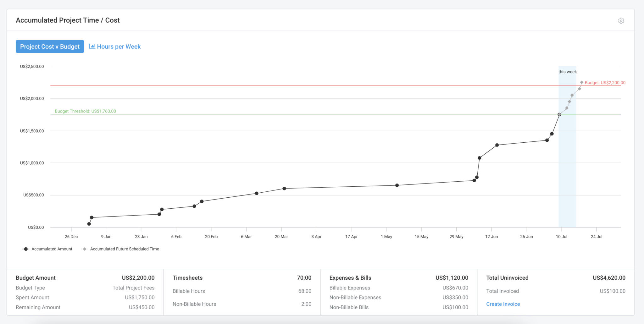Select the Project Cost v Budget tab

[50, 46]
